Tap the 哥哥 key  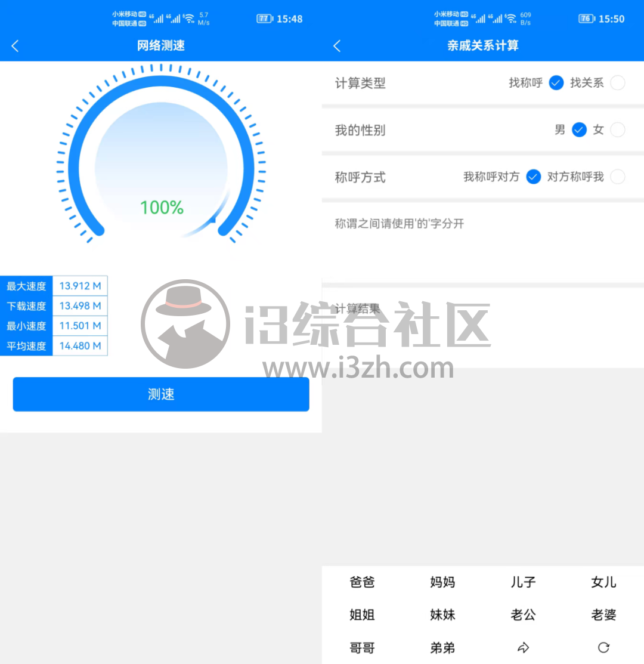click(362, 647)
